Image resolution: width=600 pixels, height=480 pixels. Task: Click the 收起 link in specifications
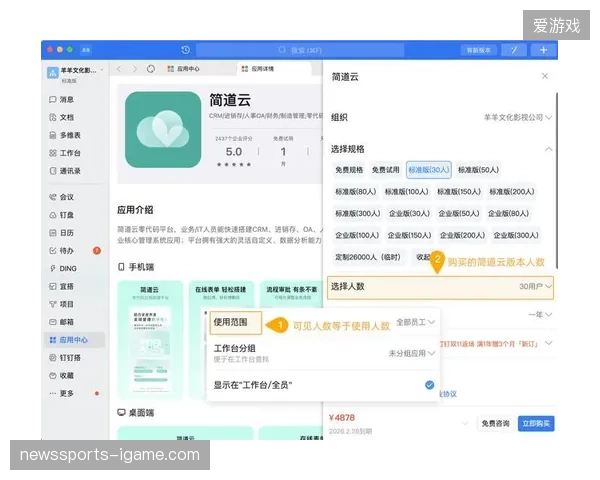click(422, 257)
